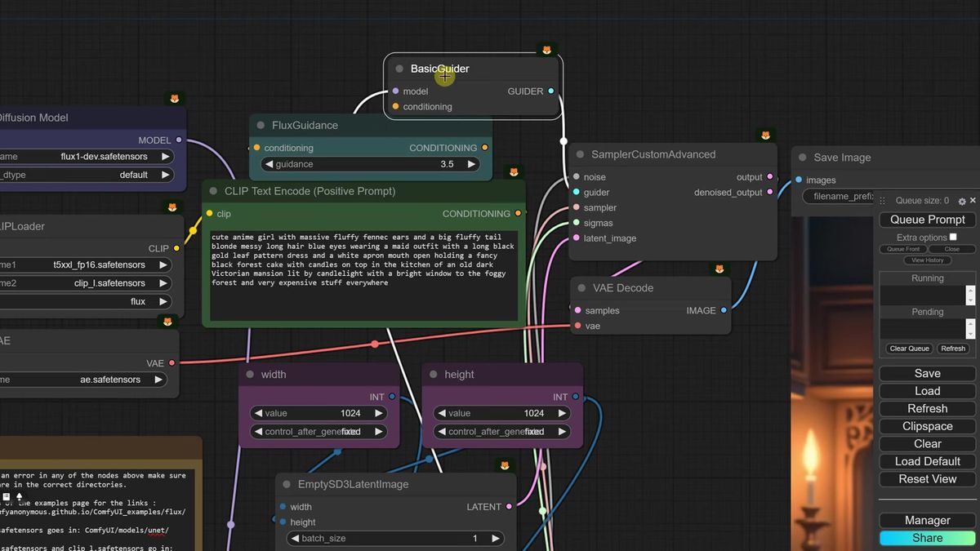This screenshot has width=980, height=551.
Task: Open t5xxl_fp16.safetensors clip dropdown
Action: tap(85, 264)
